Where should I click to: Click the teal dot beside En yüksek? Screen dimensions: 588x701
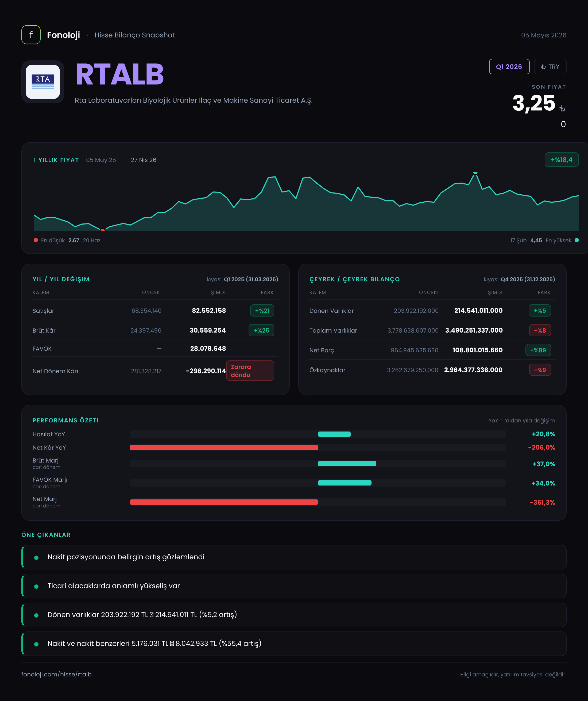577,240
